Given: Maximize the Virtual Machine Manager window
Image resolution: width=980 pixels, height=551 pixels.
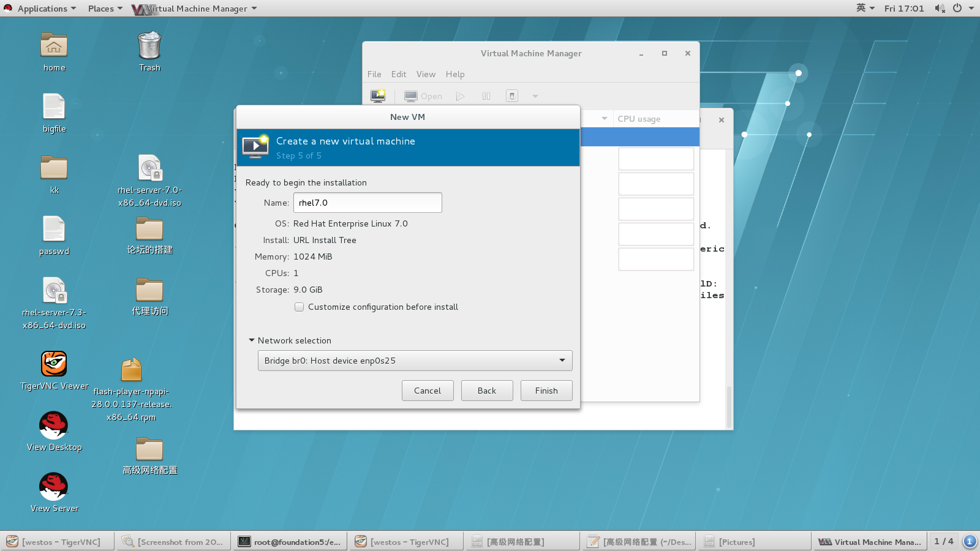Looking at the screenshot, I should coord(665,53).
